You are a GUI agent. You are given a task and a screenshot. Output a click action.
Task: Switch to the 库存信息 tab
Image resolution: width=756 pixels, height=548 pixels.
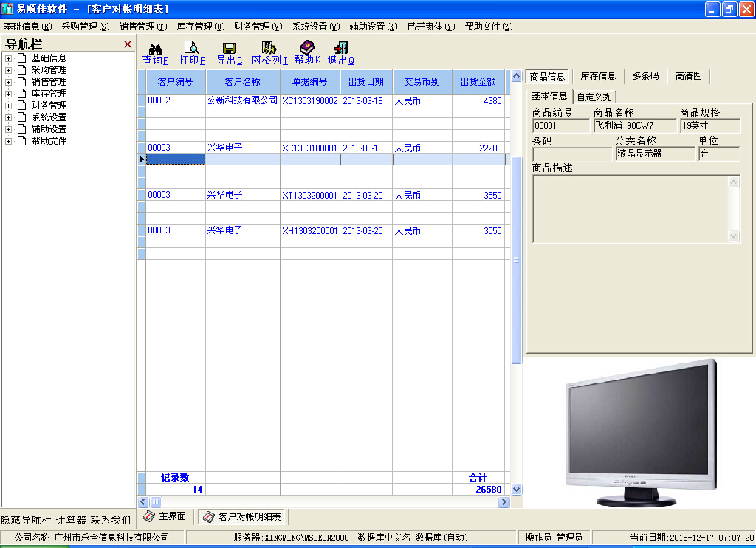click(x=598, y=76)
